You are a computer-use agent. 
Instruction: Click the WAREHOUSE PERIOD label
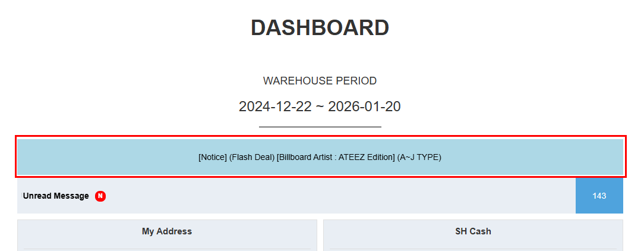320,81
